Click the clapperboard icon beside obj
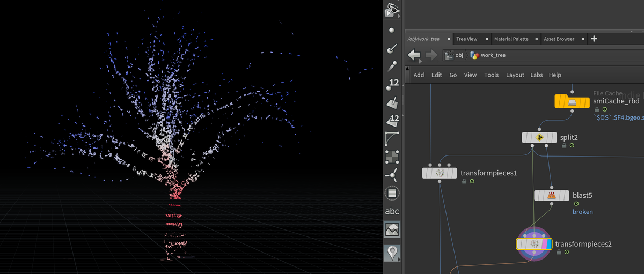This screenshot has width=644, height=274. coord(450,55)
